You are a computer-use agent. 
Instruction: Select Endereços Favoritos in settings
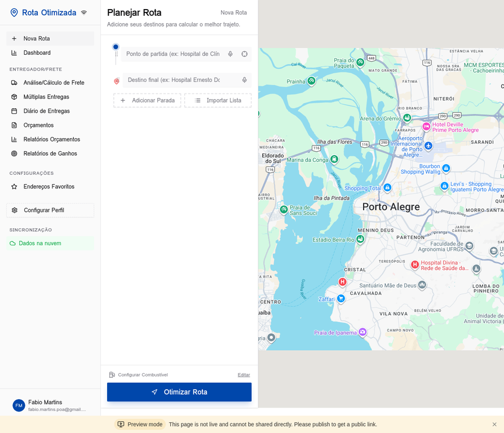click(x=48, y=187)
